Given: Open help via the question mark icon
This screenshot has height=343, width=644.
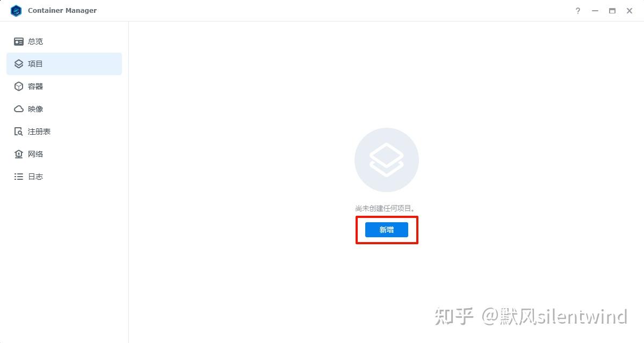Looking at the screenshot, I should (578, 11).
